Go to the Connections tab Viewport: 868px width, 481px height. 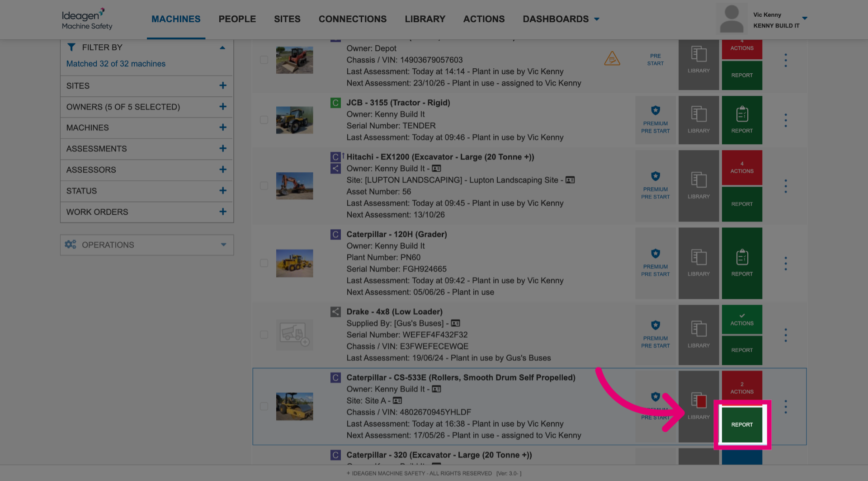353,19
